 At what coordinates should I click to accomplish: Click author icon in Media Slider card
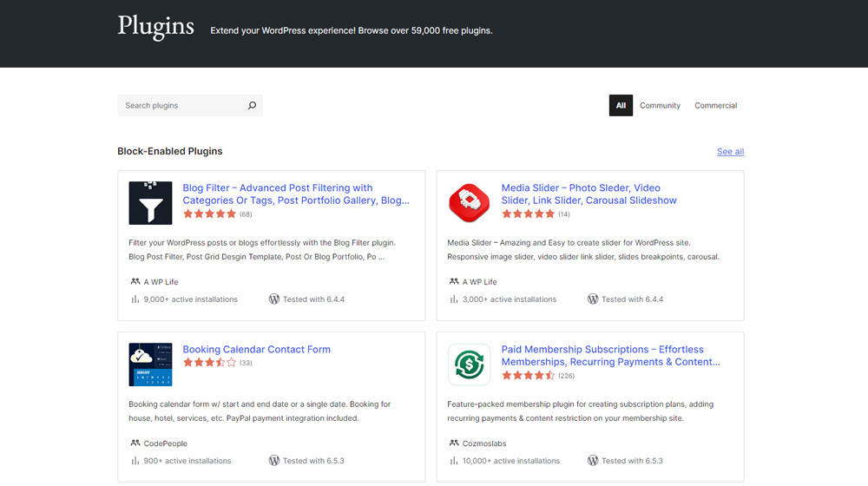pos(454,282)
